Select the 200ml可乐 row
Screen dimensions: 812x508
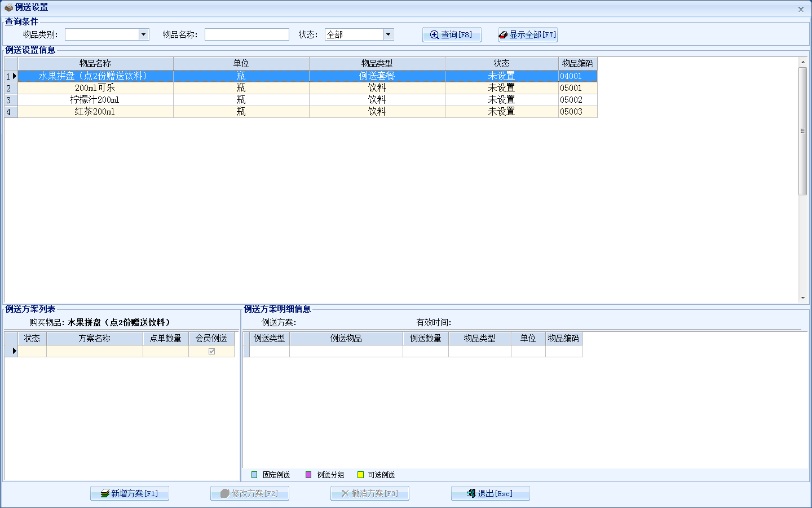pos(308,87)
